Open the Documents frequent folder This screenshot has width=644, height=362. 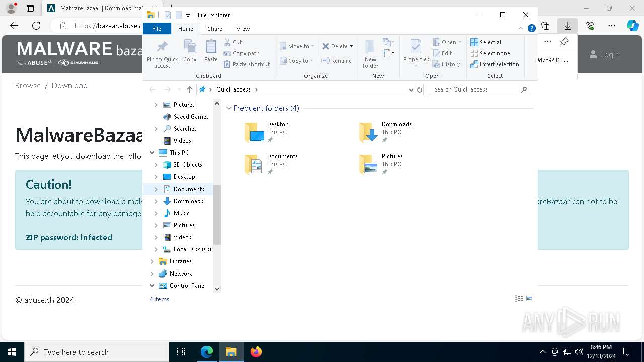[x=271, y=164]
